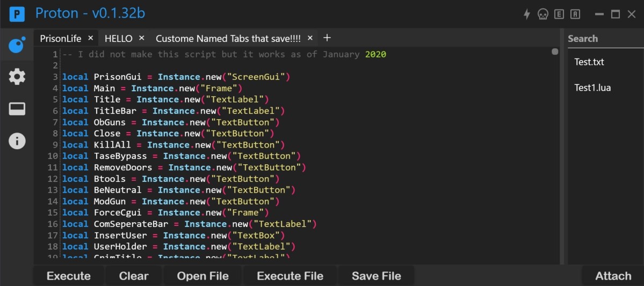Screen dimensions: 644x286
Task: Click the RemoveDoors declaration on line 11
Action: pyautogui.click(x=184, y=167)
